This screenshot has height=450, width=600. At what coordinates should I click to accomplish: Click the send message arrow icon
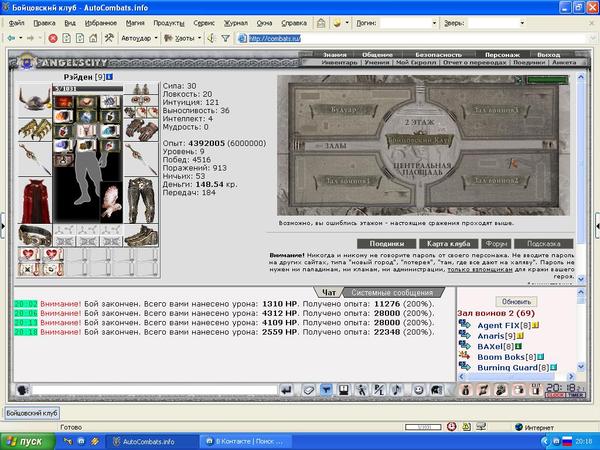286,390
